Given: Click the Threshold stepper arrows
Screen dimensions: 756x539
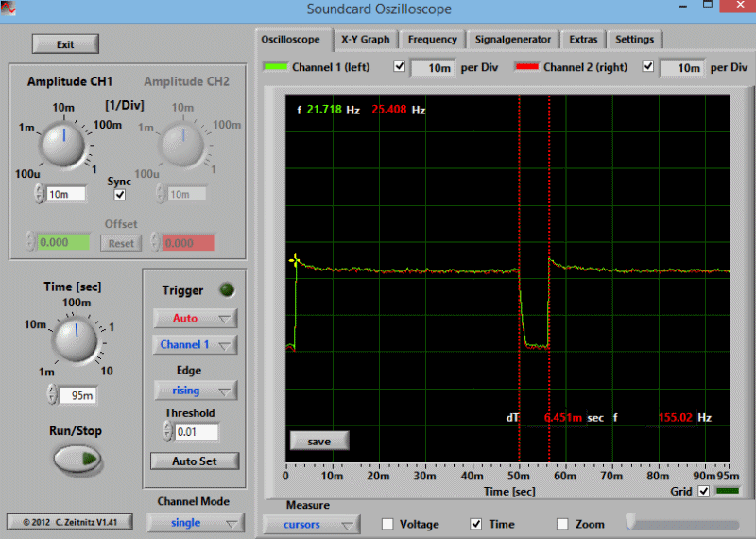Looking at the screenshot, I should coord(167,431).
